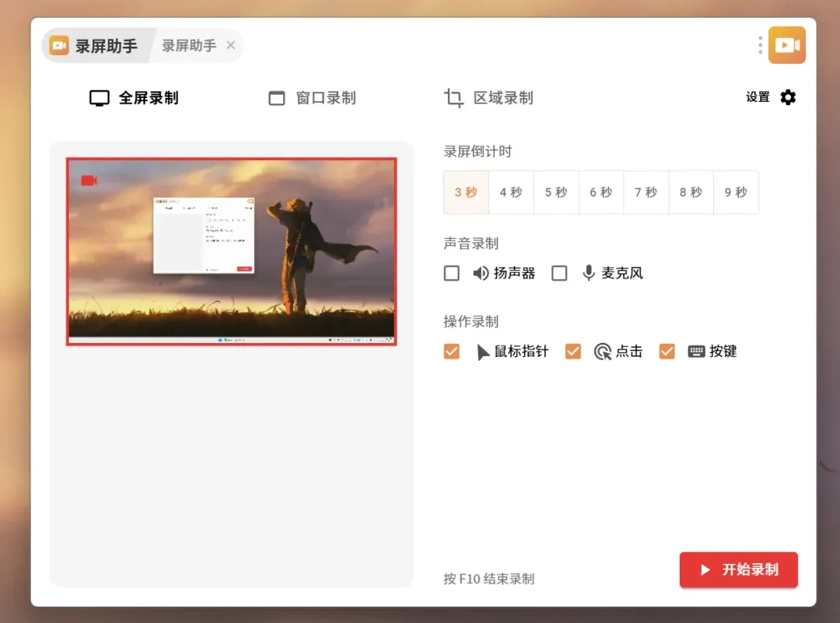The height and width of the screenshot is (623, 840).
Task: Click the 按 F10 结束录制 hint text
Action: [x=489, y=579]
